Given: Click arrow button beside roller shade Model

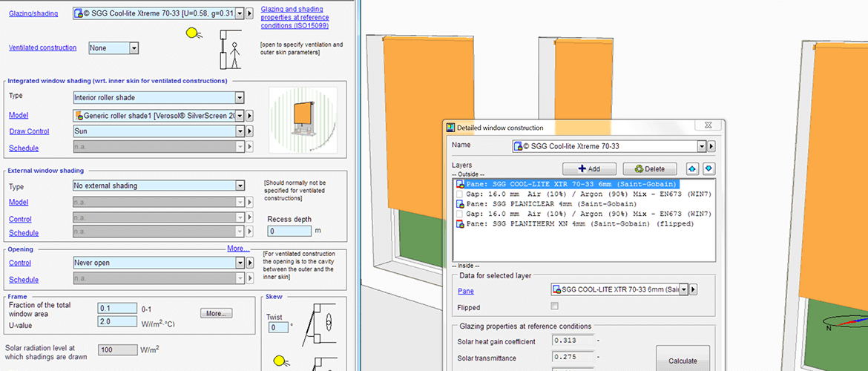Looking at the screenshot, I should 249,115.
